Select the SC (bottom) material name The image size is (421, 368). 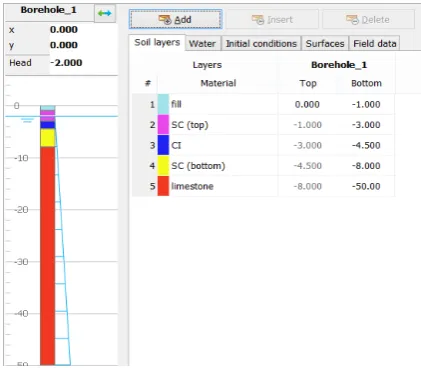point(198,166)
